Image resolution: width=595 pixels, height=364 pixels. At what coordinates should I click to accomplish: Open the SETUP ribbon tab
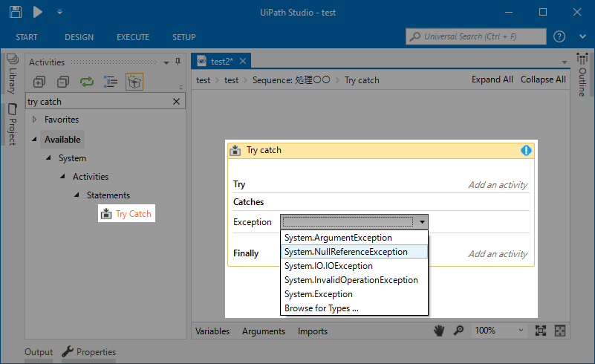[x=184, y=37]
